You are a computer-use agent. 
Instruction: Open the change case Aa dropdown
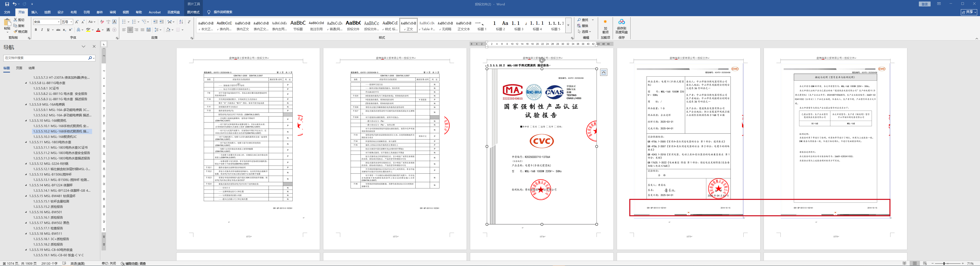(92, 22)
